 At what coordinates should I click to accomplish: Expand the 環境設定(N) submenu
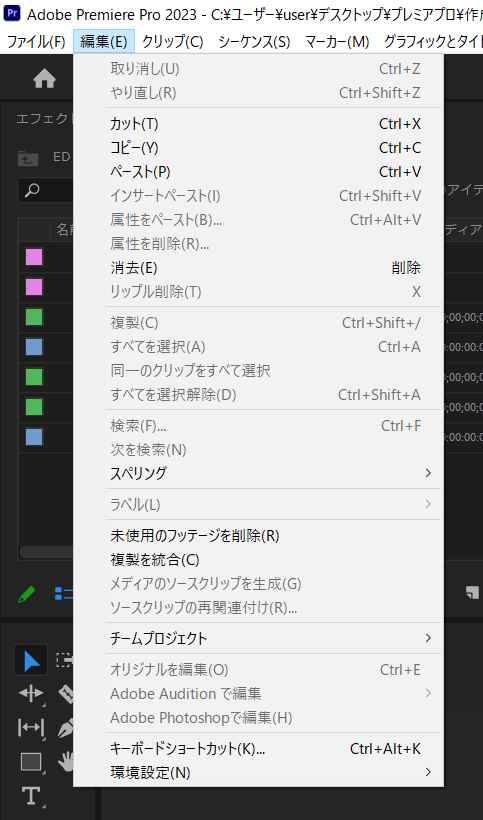pyautogui.click(x=259, y=772)
